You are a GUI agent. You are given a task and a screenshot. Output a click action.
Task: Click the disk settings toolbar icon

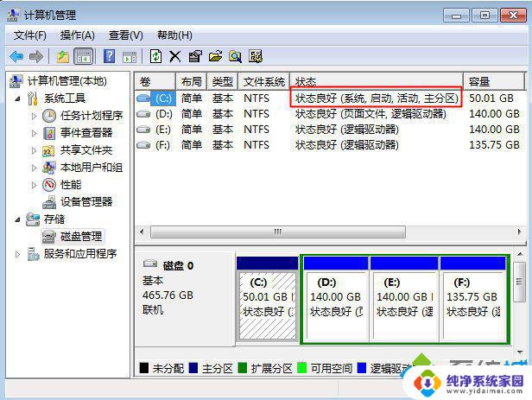255,56
